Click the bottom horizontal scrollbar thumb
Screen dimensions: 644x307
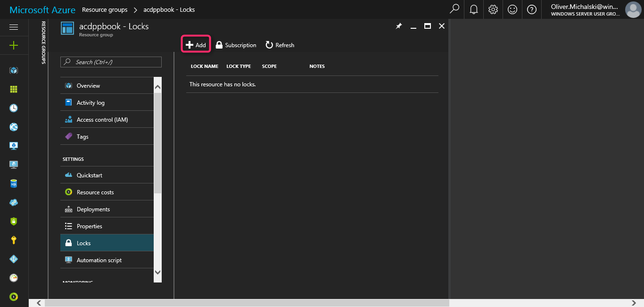point(247,303)
